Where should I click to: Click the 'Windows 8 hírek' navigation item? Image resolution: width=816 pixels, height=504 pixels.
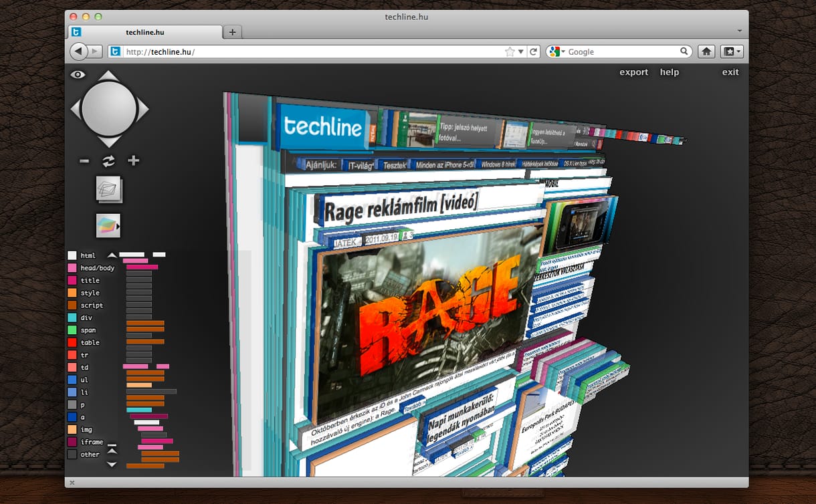[500, 165]
